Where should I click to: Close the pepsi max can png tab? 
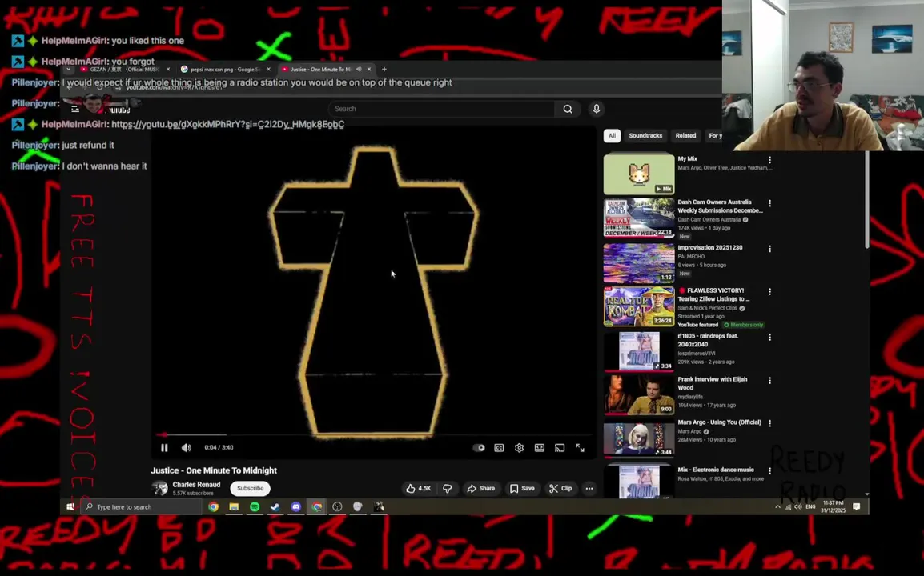(269, 69)
